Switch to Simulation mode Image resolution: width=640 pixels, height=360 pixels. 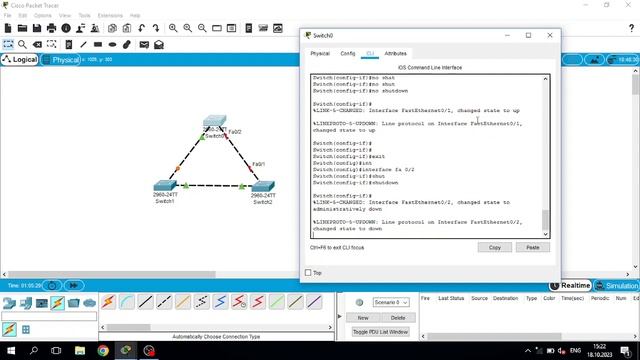(616, 285)
